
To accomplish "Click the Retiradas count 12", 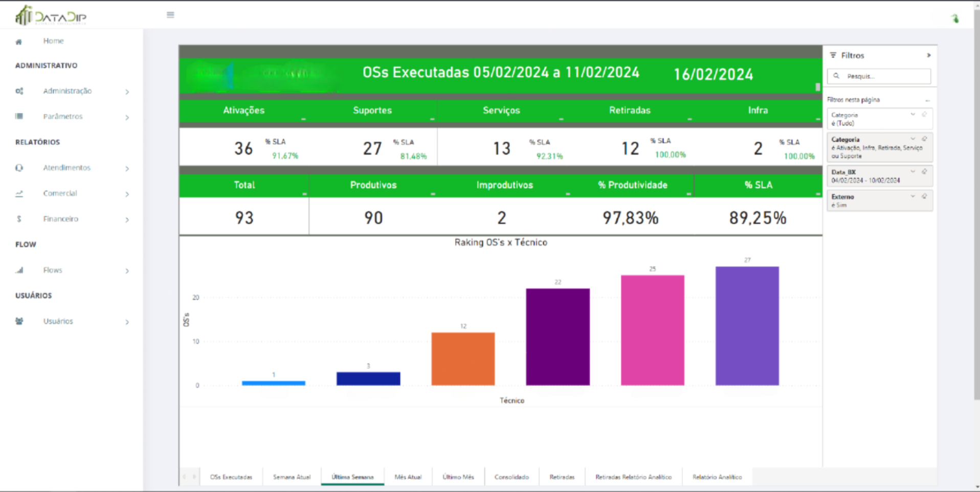I will (630, 149).
